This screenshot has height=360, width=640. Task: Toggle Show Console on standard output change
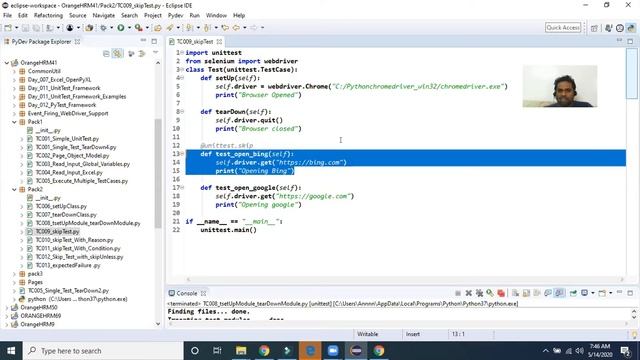(548, 293)
